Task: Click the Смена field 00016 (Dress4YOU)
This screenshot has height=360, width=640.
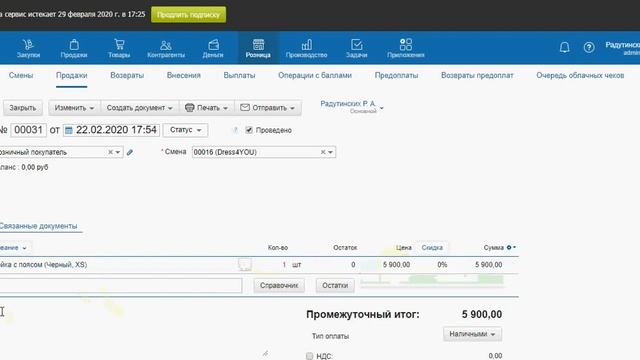Action: click(264, 152)
